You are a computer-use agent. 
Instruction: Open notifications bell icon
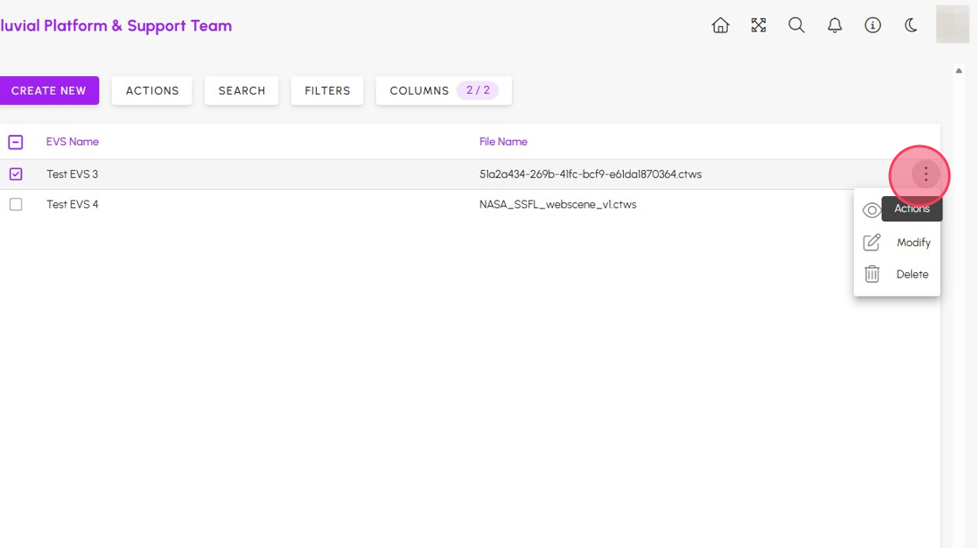pyautogui.click(x=835, y=25)
